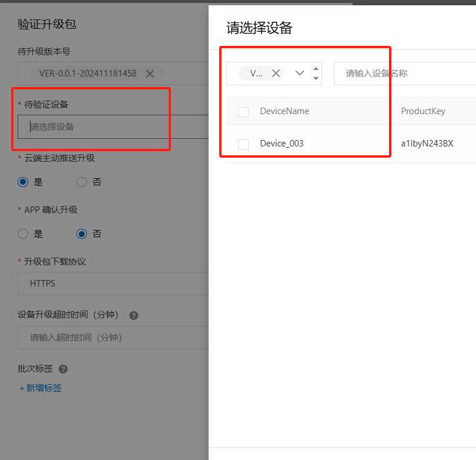This screenshot has height=460, width=476.
Task: Click the stepper down arrow in the filter box
Action: (315, 77)
